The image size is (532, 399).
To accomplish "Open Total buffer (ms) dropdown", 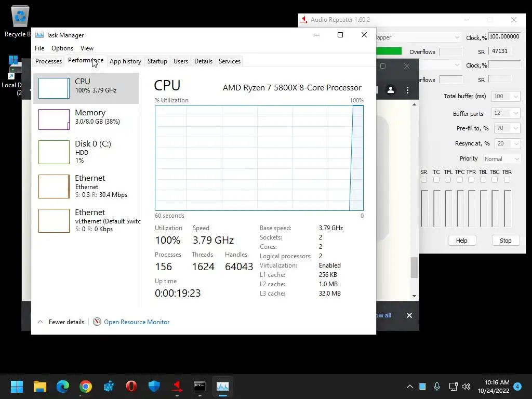I will pos(506,96).
